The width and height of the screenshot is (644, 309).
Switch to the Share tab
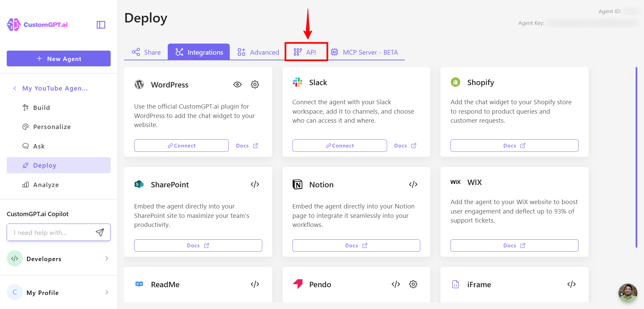tap(146, 52)
